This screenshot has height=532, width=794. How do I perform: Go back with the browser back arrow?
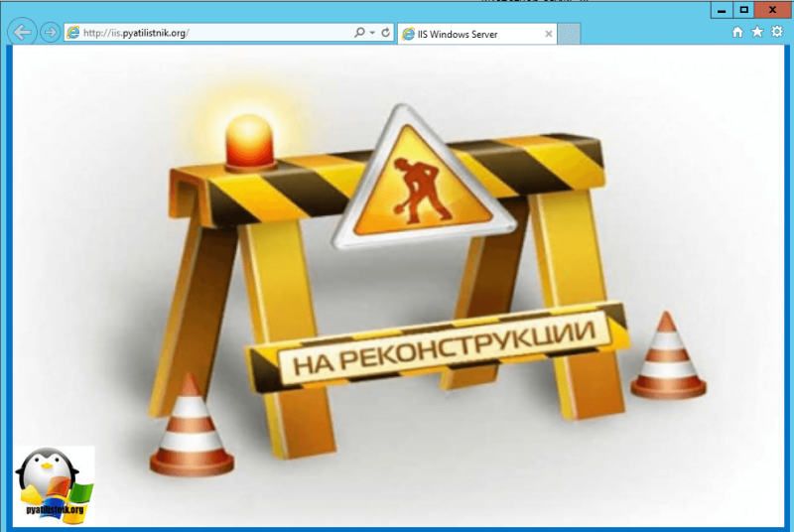pyautogui.click(x=22, y=33)
